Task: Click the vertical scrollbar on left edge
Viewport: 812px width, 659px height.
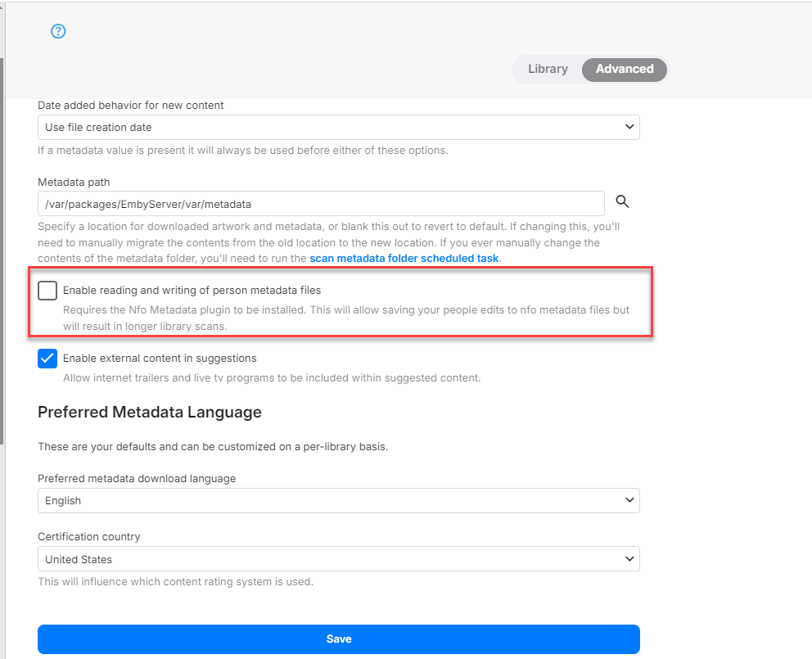Action: (2, 246)
